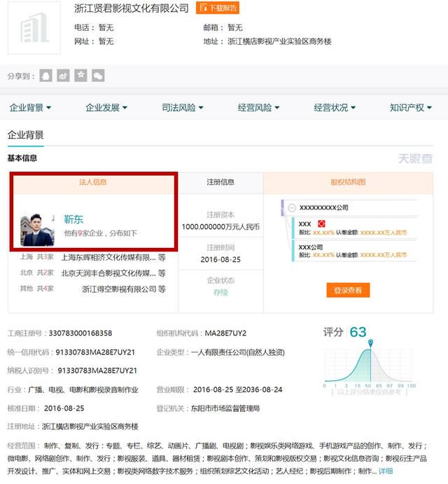Click the company status 存续

coord(220,292)
